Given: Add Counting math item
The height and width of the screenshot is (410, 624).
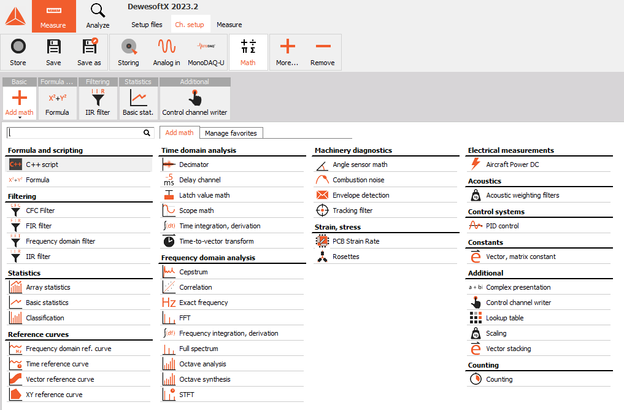Looking at the screenshot, I should 539,379.
